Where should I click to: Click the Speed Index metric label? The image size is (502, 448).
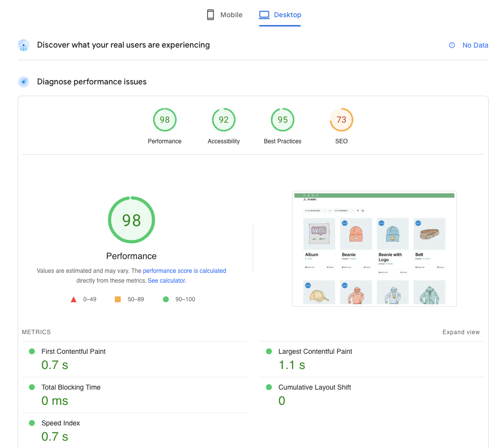click(60, 423)
